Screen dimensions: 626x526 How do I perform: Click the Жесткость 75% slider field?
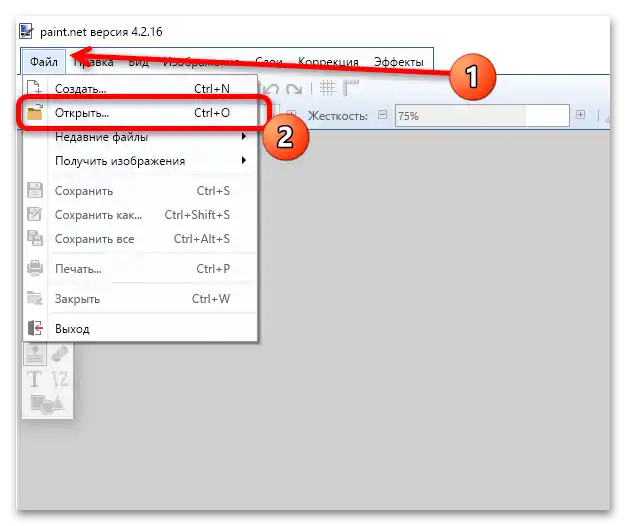pyautogui.click(x=482, y=116)
